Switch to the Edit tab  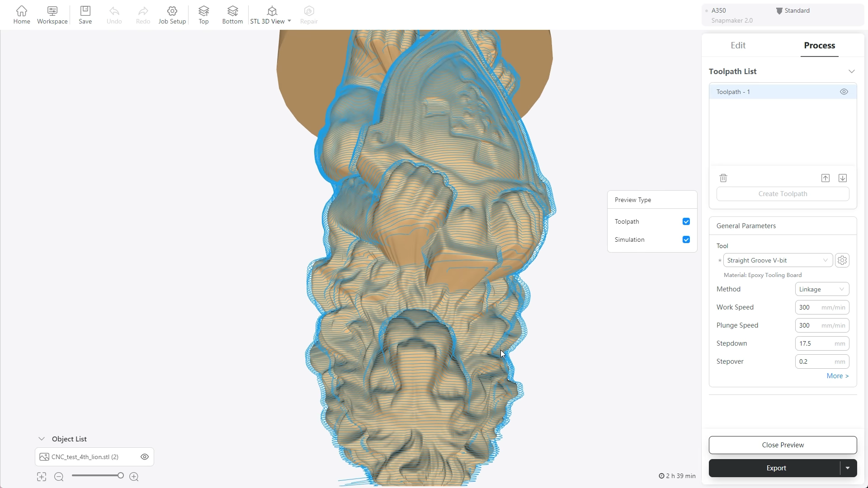tap(738, 45)
